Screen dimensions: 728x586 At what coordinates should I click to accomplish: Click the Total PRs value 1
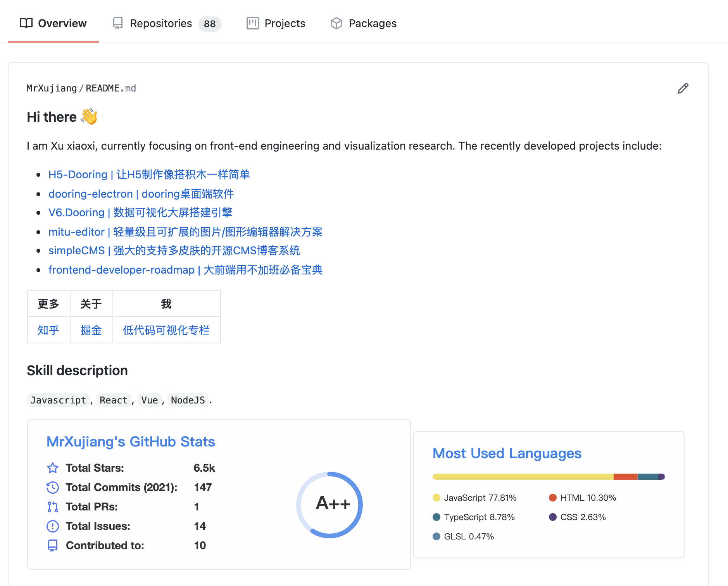point(197,507)
